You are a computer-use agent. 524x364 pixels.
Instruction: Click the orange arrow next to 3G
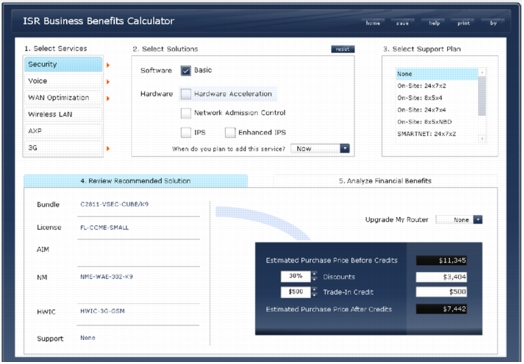pos(108,148)
